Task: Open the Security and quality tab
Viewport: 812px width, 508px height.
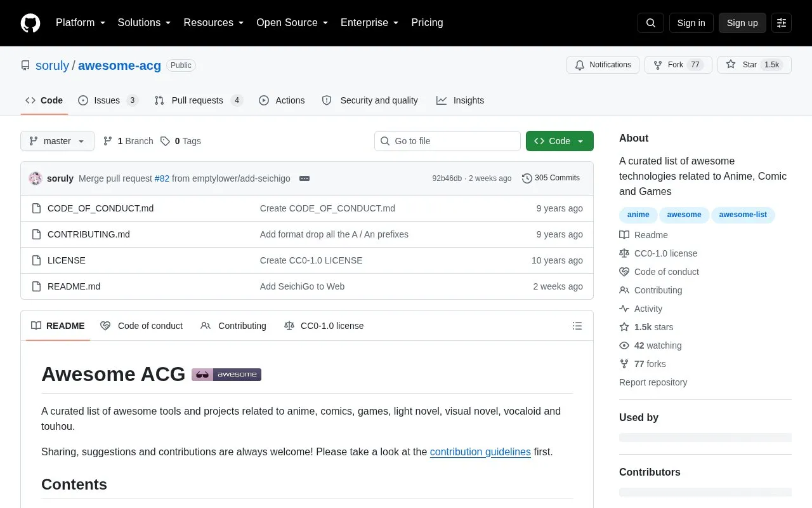Action: click(x=370, y=100)
